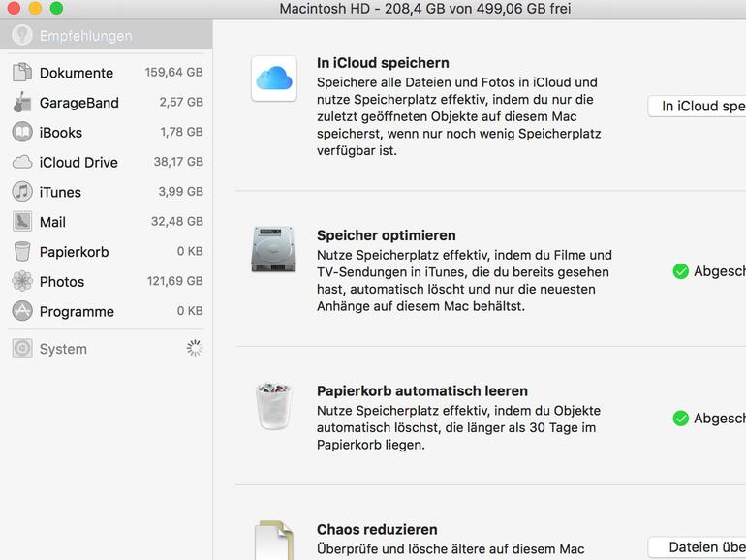Click the blue iCloud icon beside In iCloud speichern
This screenshot has width=746, height=560.
274,78
